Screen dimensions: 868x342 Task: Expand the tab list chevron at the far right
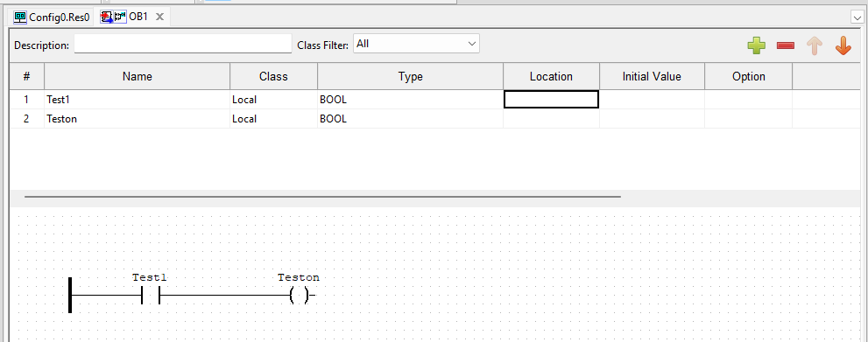[857, 17]
